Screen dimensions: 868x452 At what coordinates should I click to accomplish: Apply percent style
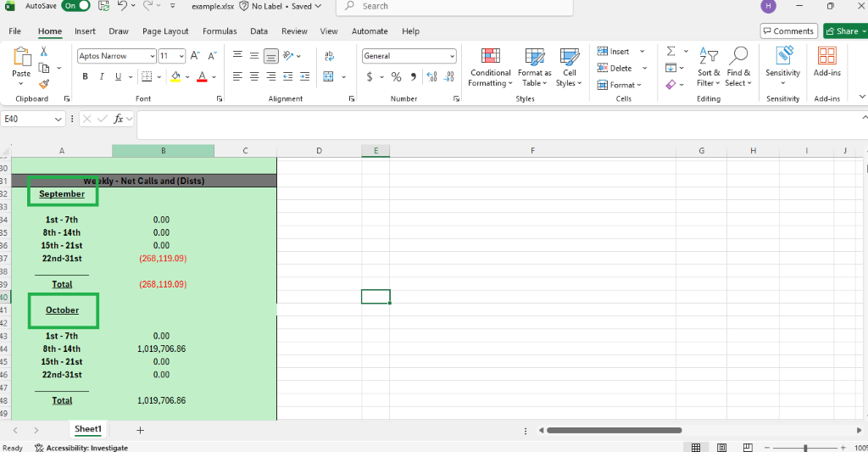pyautogui.click(x=397, y=76)
